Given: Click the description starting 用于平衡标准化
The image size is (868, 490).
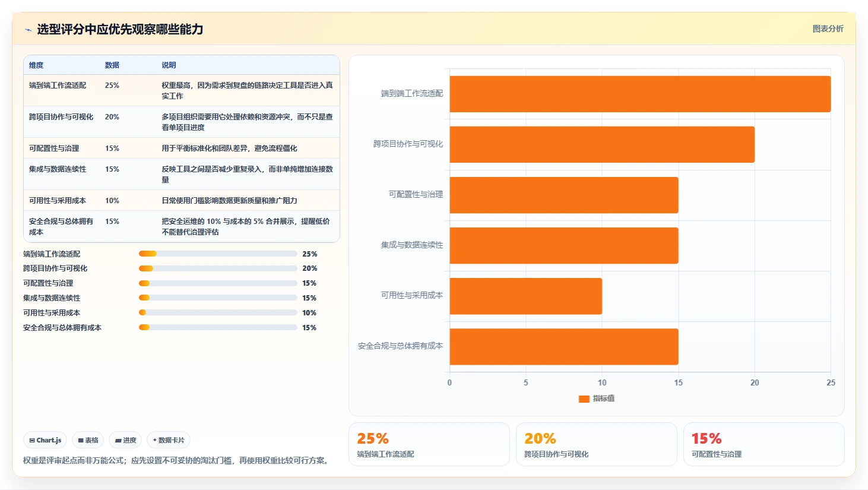Looking at the screenshot, I should [229, 148].
